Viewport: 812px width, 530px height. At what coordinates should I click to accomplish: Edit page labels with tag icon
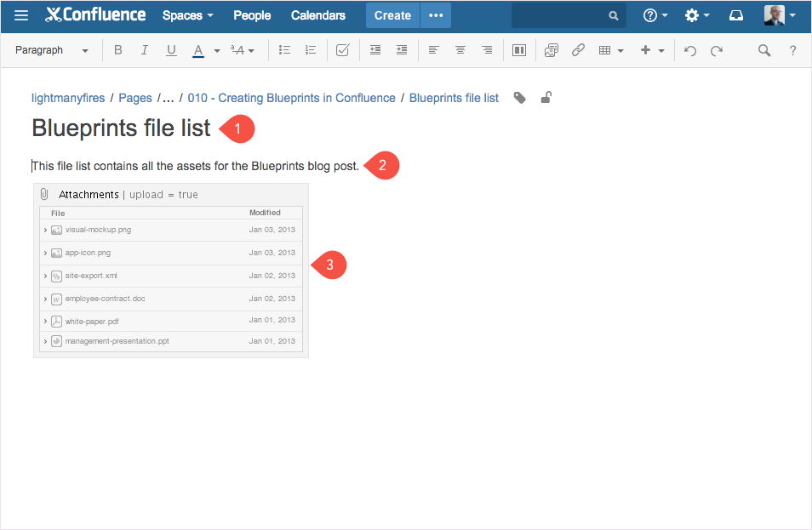click(x=520, y=98)
